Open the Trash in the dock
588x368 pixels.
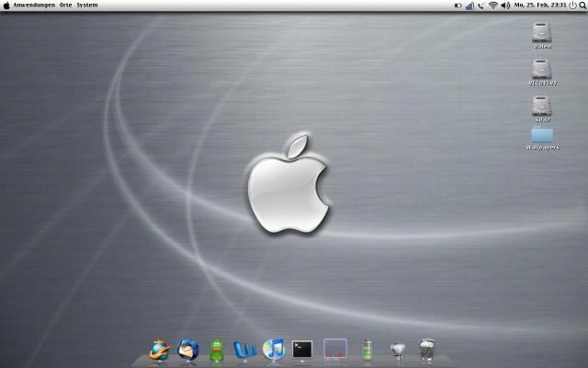(x=426, y=350)
